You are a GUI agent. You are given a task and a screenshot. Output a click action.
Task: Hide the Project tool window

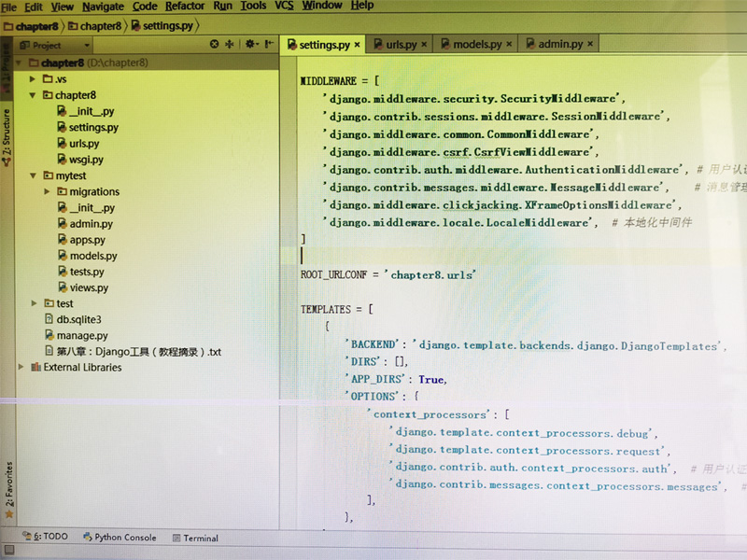point(269,44)
